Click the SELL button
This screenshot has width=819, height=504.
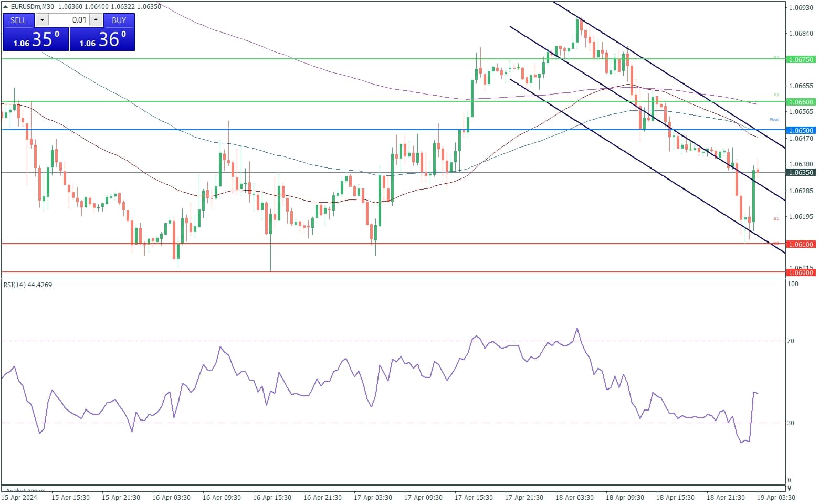[18, 20]
